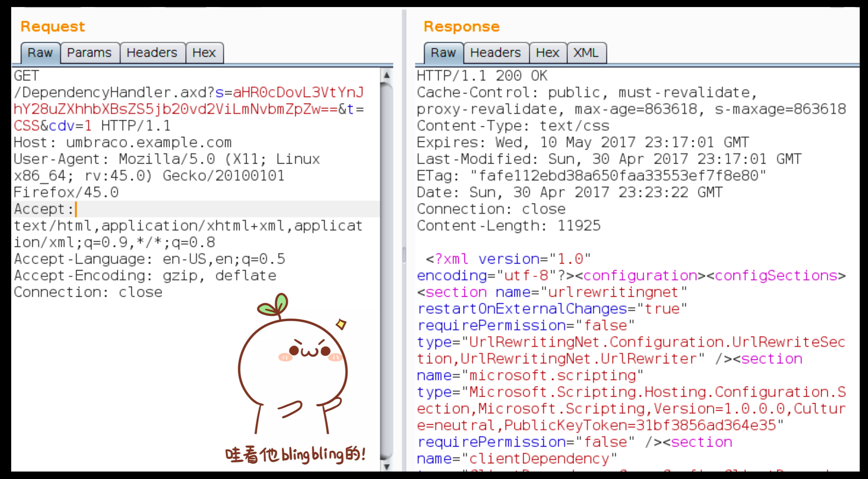868x479 pixels.
Task: Open the Request Hex tab
Action: (x=204, y=53)
